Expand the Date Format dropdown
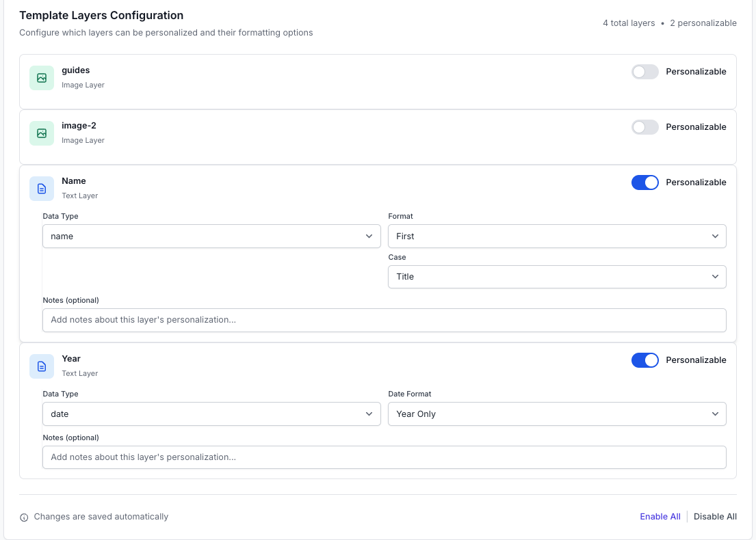This screenshot has height=540, width=756. coord(557,414)
